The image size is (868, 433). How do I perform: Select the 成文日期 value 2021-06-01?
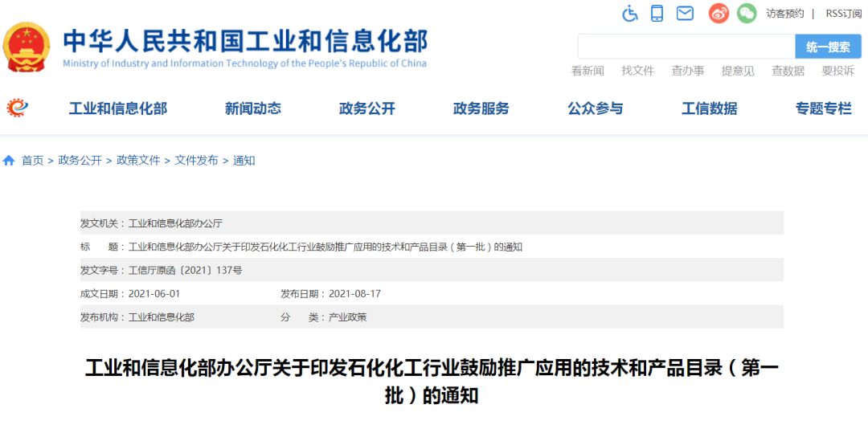(x=154, y=294)
